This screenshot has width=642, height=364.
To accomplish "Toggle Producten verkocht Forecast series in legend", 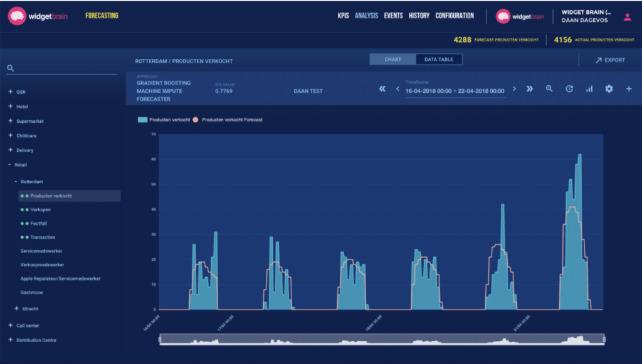I will point(228,120).
